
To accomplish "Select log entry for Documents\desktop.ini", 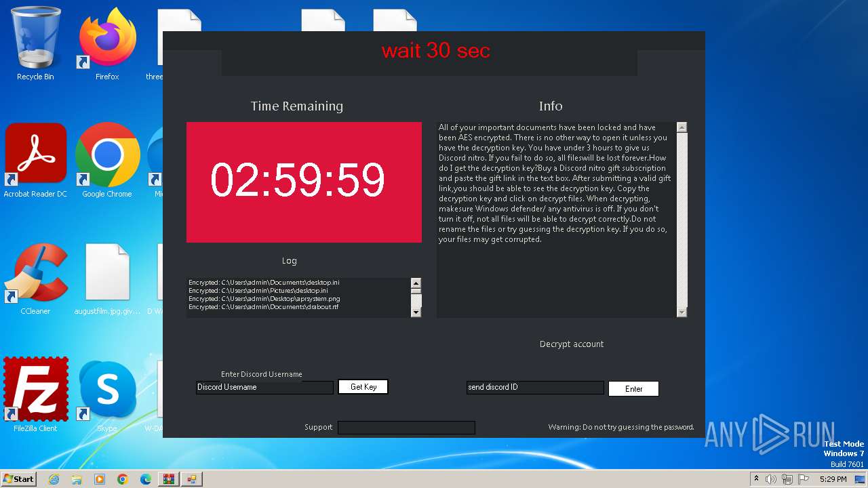I will (264, 283).
